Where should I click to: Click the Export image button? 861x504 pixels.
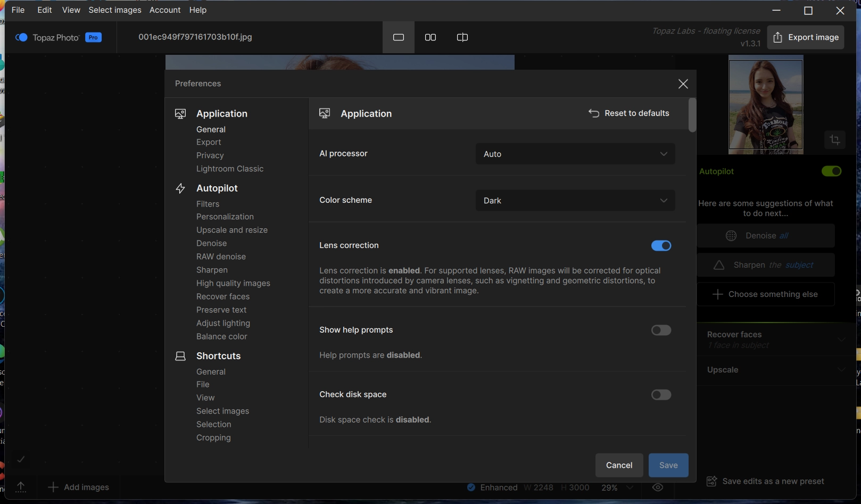point(805,37)
